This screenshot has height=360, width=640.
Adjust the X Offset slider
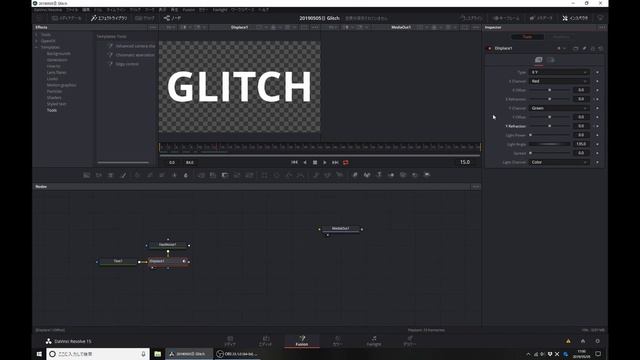point(550,90)
